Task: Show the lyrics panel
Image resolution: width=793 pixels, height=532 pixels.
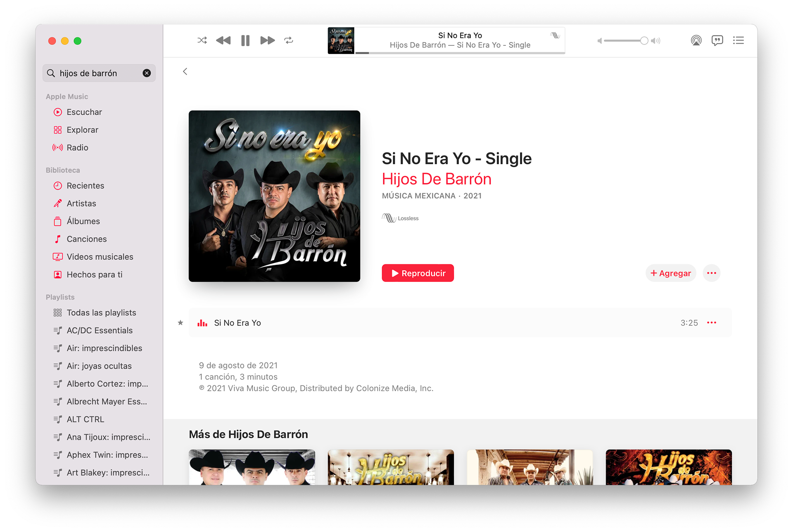Action: 717,40
